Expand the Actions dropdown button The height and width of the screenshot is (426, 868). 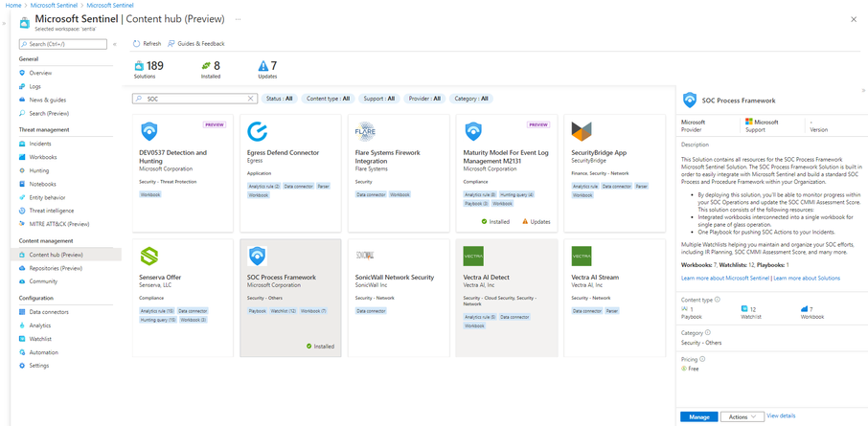point(742,416)
